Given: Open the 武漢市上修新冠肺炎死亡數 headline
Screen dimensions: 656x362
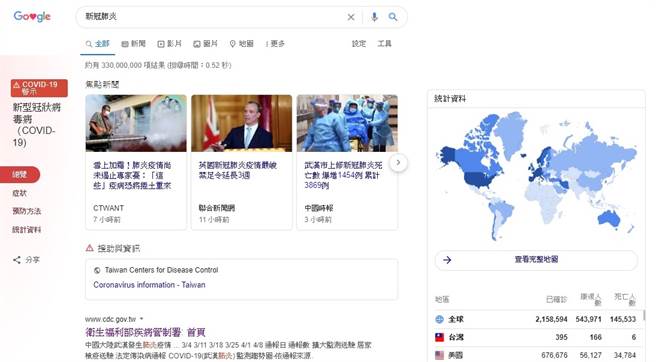Looking at the screenshot, I should click(x=343, y=175).
